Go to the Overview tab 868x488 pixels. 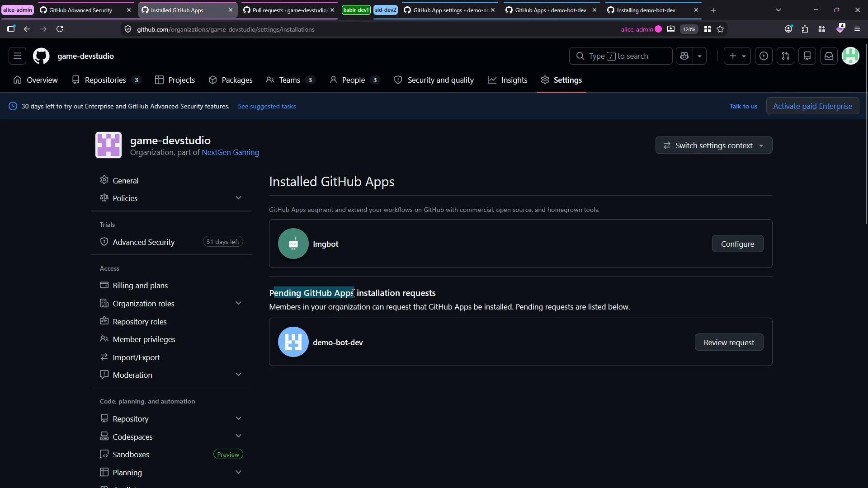pos(36,80)
